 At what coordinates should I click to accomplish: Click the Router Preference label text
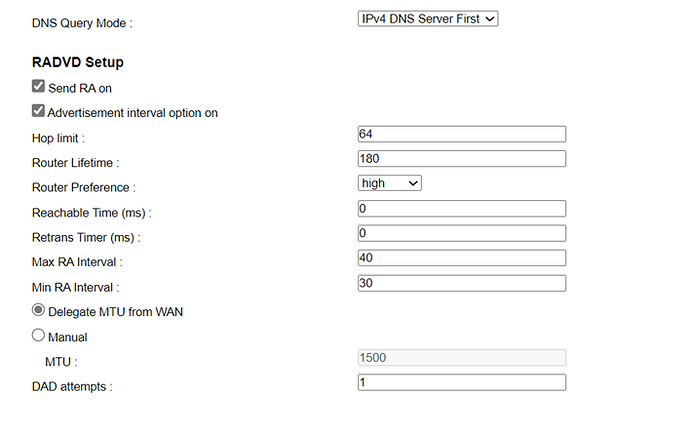pos(84,187)
